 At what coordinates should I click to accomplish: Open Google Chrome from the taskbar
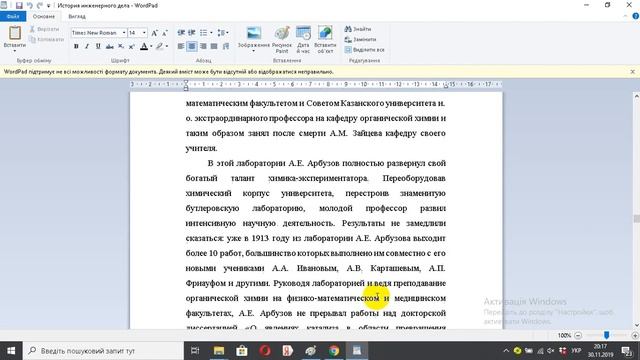pyautogui.click(x=334, y=351)
